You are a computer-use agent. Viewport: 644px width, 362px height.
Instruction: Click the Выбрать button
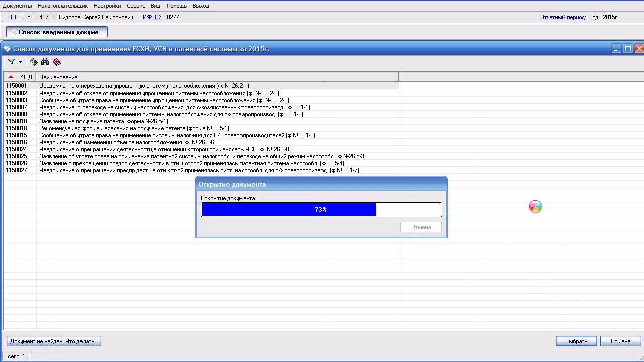point(576,341)
